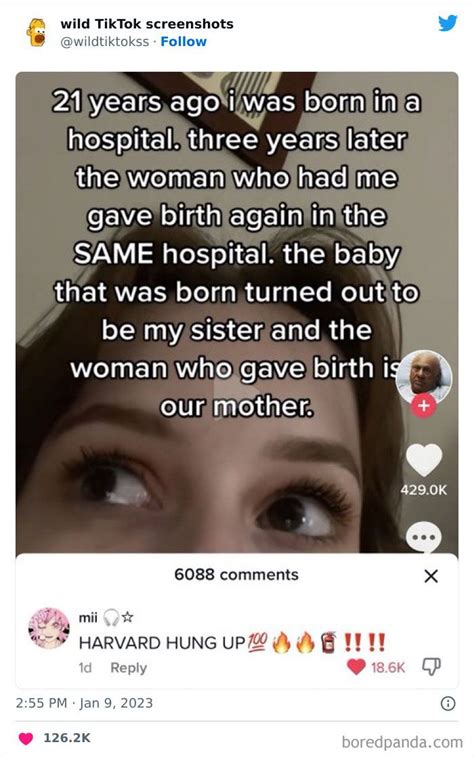Open mii's anime profile picture

click(49, 628)
